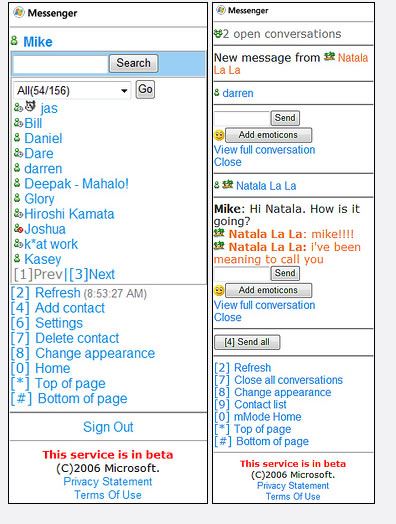
Task: Click Mike profile name link
Action: click(x=38, y=42)
